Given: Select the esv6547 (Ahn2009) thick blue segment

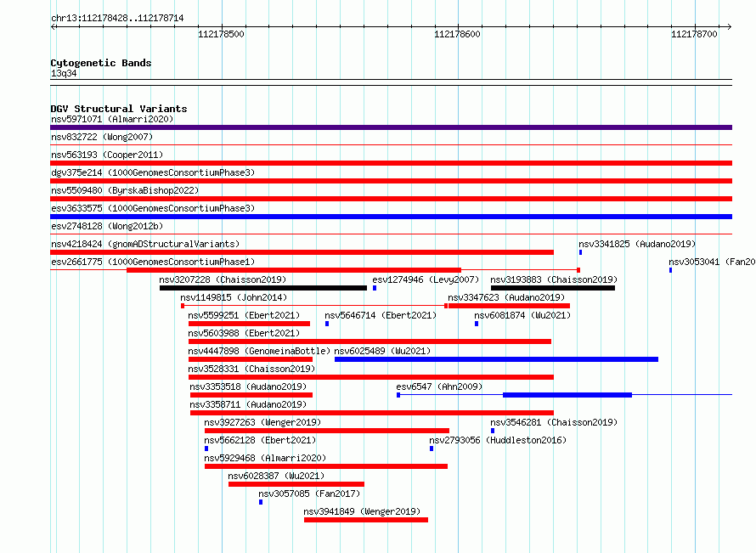Looking at the screenshot, I should tap(567, 395).
